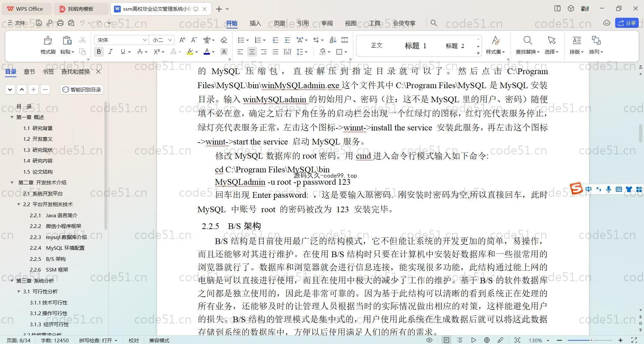Click the Decrease indent icon
644x344 pixels.
tap(275, 40)
